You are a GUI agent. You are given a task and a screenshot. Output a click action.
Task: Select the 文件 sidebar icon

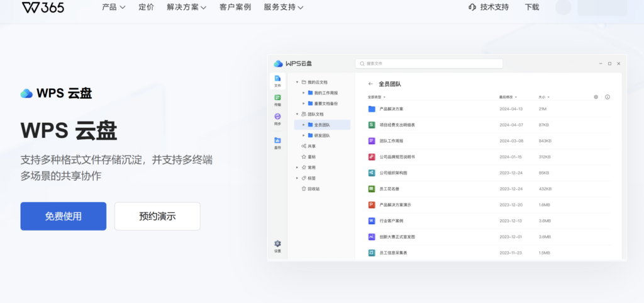(277, 81)
